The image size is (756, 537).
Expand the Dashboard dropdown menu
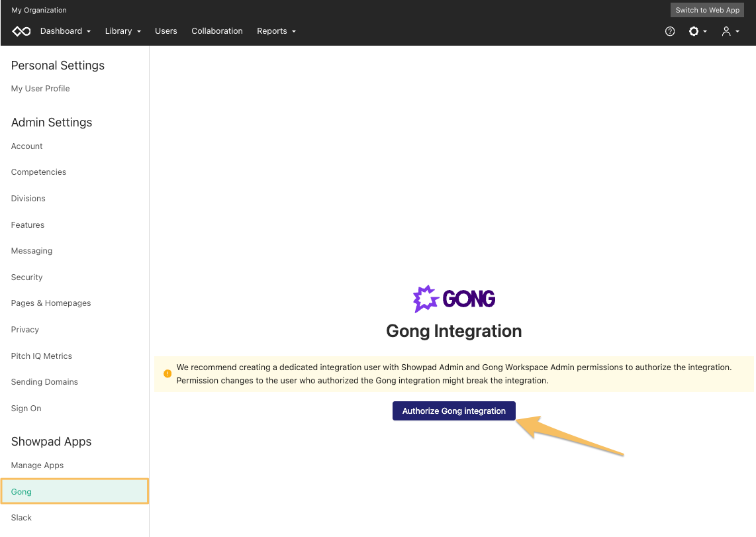[x=65, y=31]
